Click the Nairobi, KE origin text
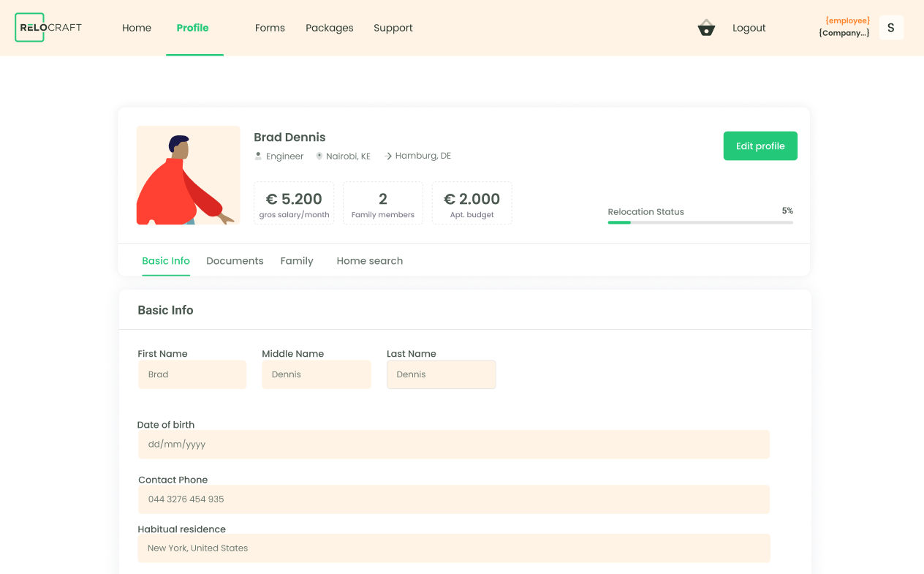This screenshot has width=924, height=574. 348,156
